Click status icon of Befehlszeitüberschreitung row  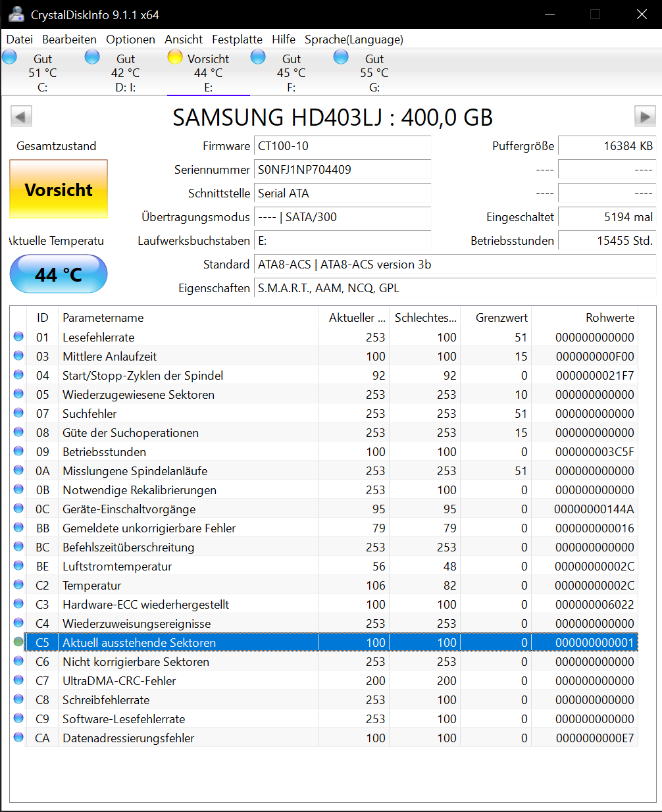point(18,547)
